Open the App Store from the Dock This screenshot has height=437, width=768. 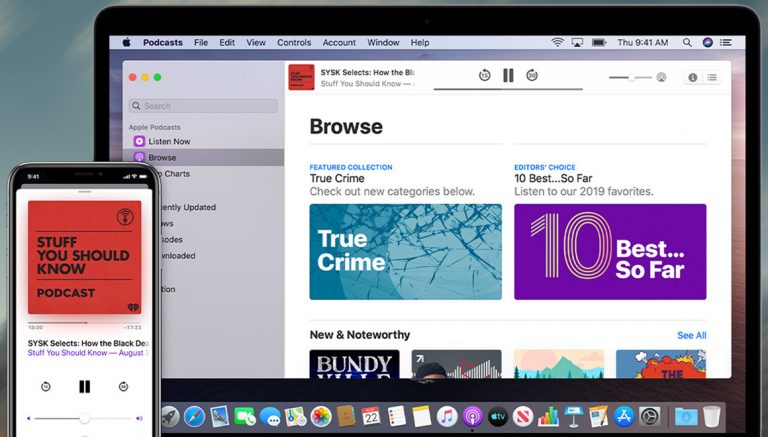tap(624, 417)
